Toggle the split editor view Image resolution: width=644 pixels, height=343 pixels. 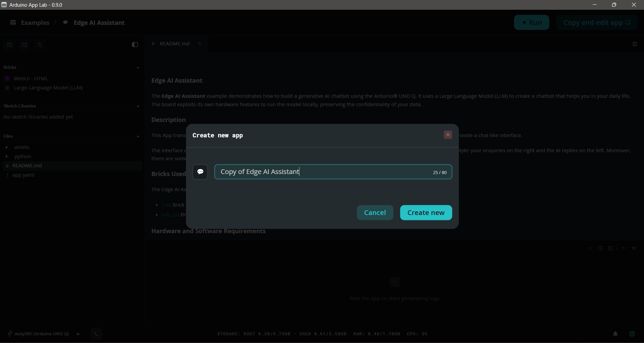[635, 44]
